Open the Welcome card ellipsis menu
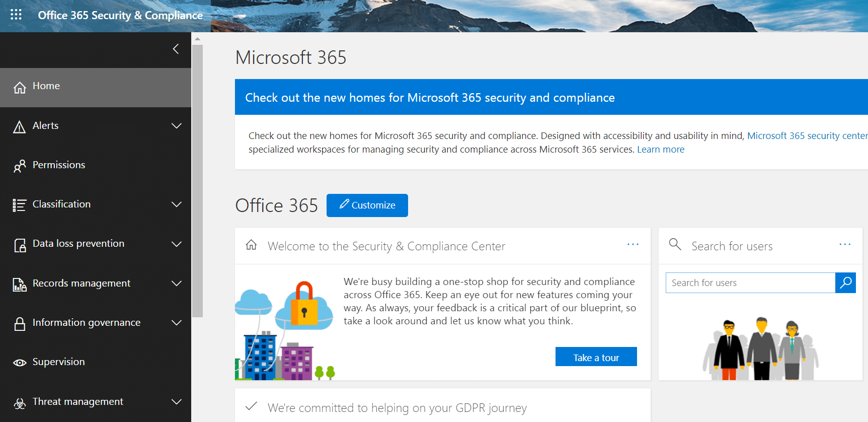The height and width of the screenshot is (422, 868). 633,245
